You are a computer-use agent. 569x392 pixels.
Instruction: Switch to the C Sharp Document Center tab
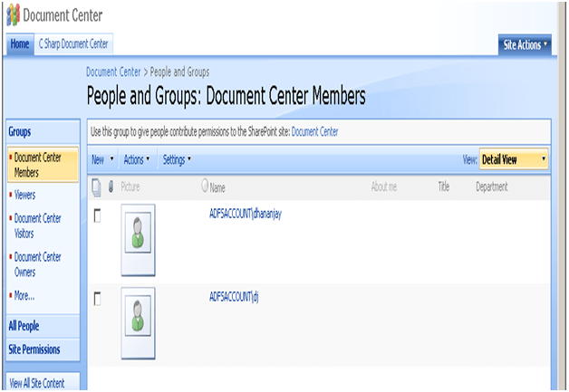(x=73, y=44)
